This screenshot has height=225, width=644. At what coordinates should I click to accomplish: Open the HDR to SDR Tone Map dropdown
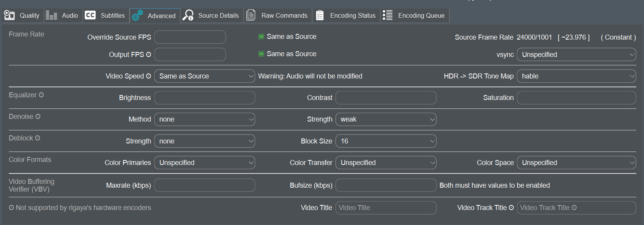[x=576, y=76]
